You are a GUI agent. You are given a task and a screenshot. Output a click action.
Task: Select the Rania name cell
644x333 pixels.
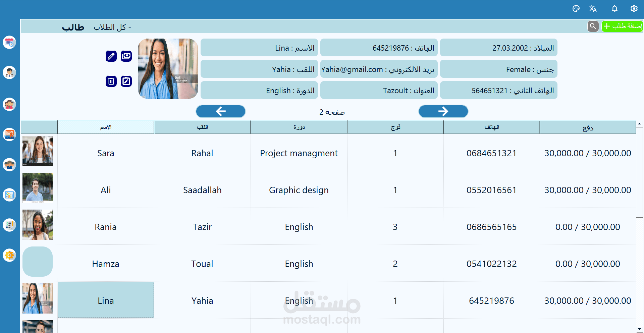(x=106, y=227)
